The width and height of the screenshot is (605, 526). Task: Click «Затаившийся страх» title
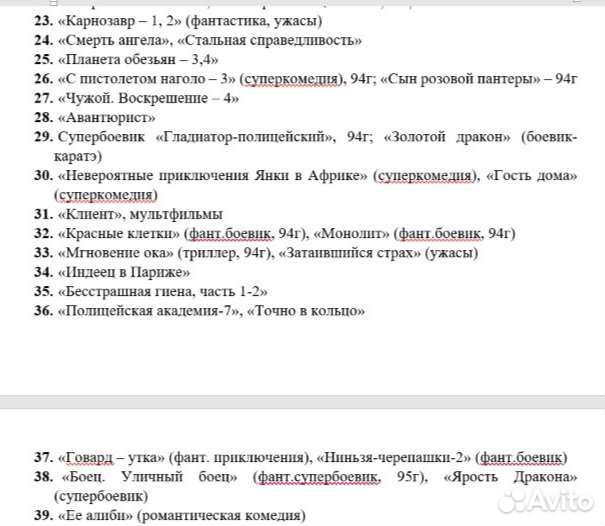[x=350, y=253]
